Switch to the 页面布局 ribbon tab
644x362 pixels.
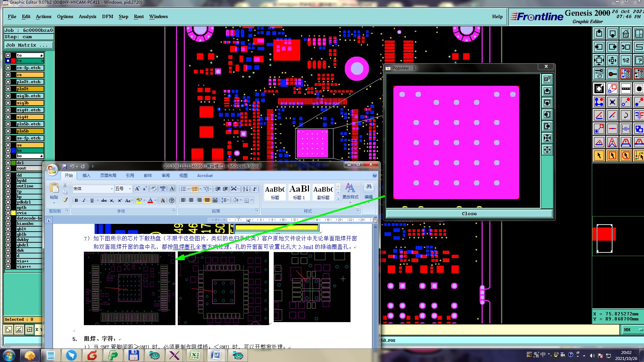(108, 175)
